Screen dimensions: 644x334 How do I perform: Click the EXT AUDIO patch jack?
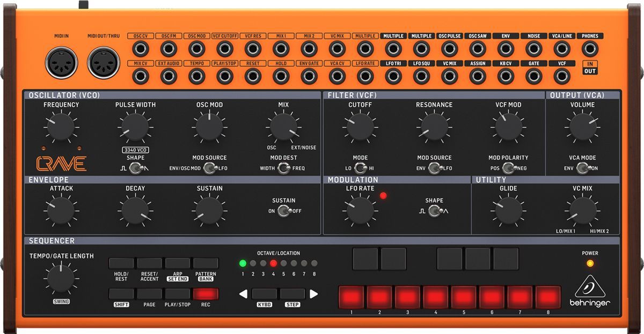click(x=169, y=77)
